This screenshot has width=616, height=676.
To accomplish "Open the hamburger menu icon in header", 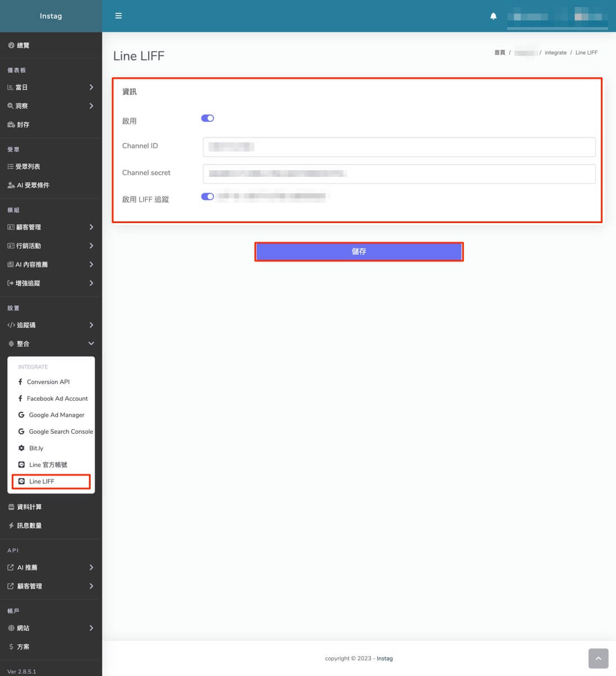I will [x=118, y=16].
